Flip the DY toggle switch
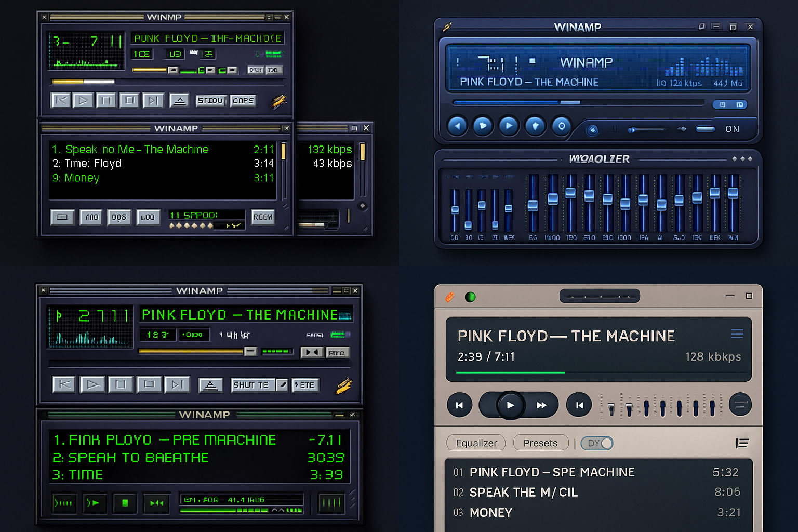 (596, 443)
